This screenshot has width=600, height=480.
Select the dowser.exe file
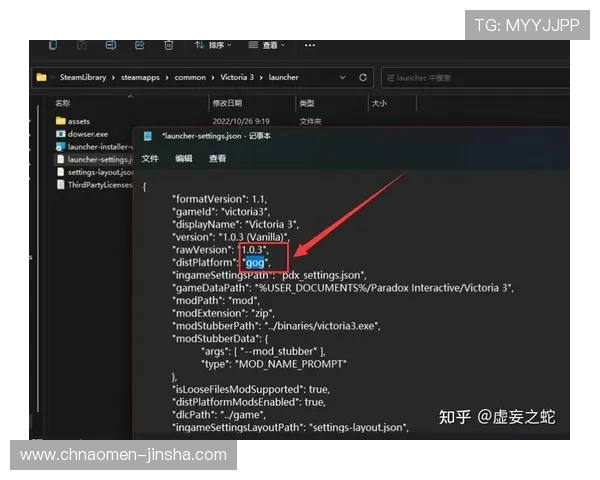coord(87,133)
